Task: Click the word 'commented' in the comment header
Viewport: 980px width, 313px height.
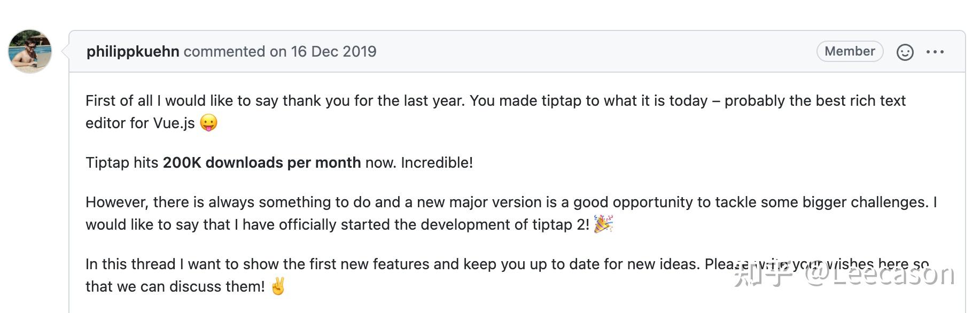Action: pos(224,51)
